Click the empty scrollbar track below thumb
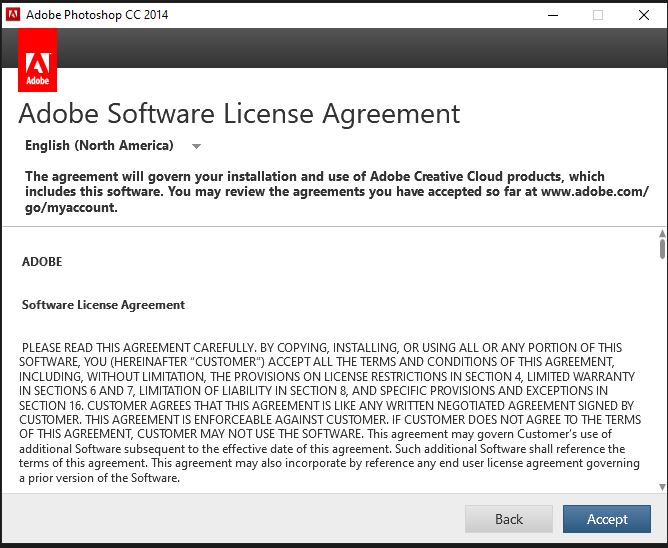This screenshot has height=548, width=668. click(661, 380)
